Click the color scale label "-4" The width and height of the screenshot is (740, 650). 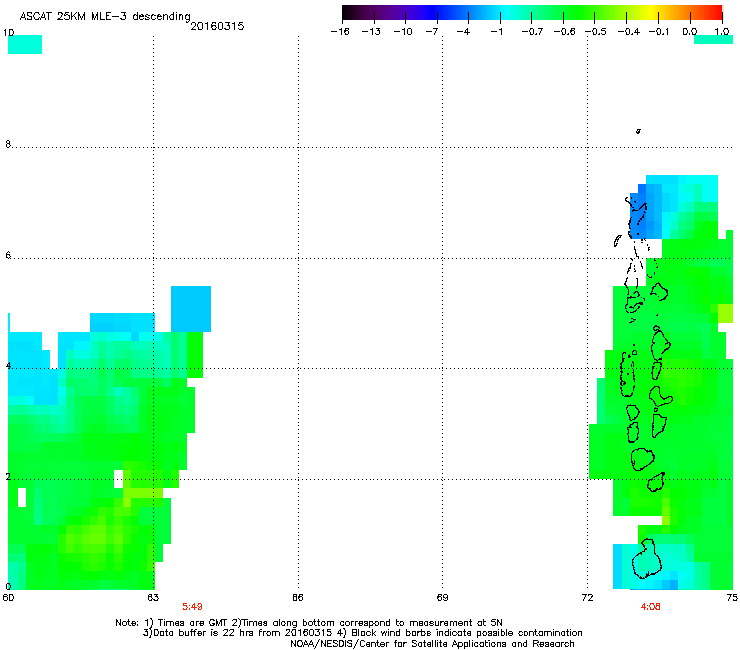click(x=463, y=32)
